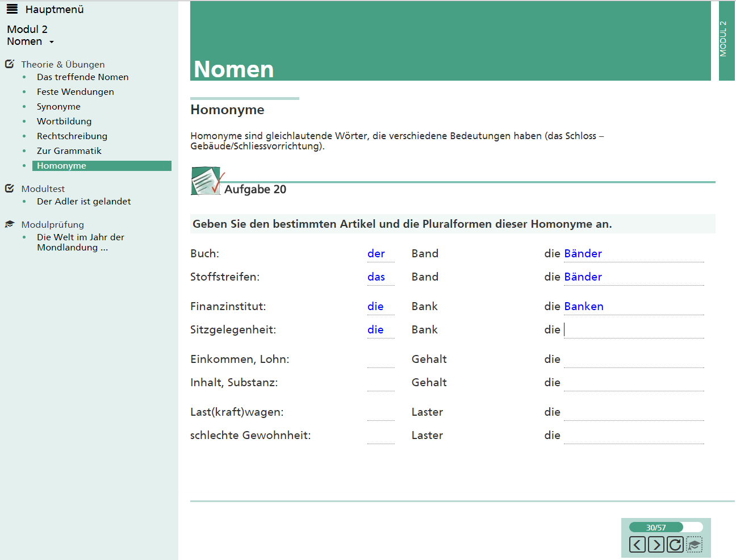Click plural field in Last(kraft)wagen row
The height and width of the screenshot is (560, 736).
[634, 412]
